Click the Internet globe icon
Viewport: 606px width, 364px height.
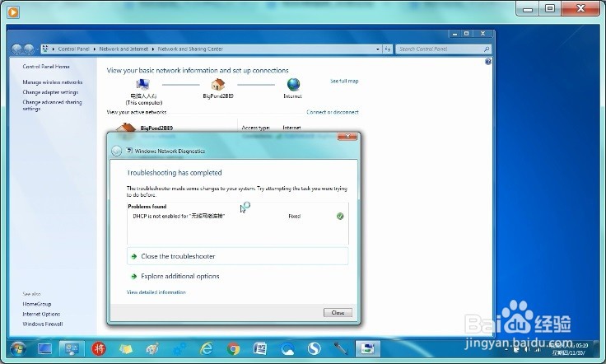point(293,84)
